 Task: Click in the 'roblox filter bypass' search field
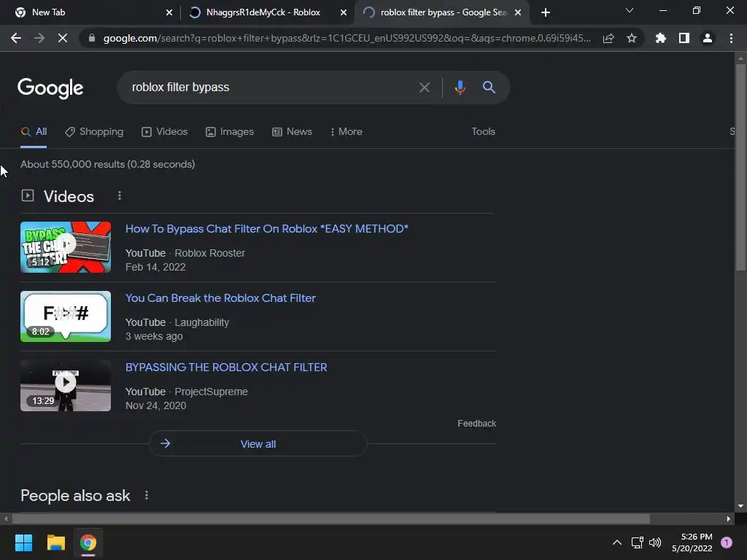pos(267,87)
